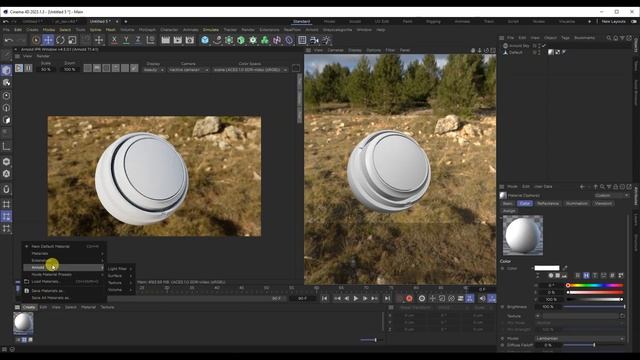Activate the Move tool
Screen dimensions: 640x360
point(48,40)
